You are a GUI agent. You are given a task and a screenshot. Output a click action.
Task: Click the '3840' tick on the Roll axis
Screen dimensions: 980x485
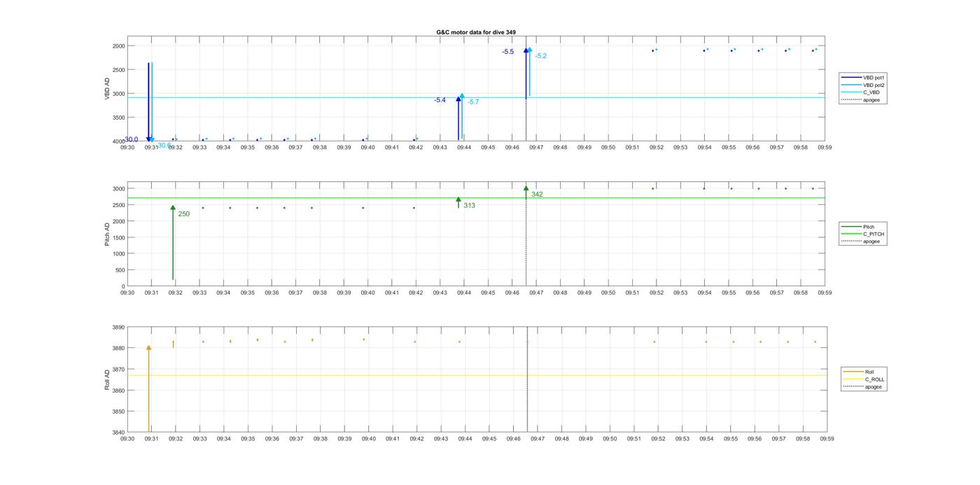pyautogui.click(x=118, y=433)
